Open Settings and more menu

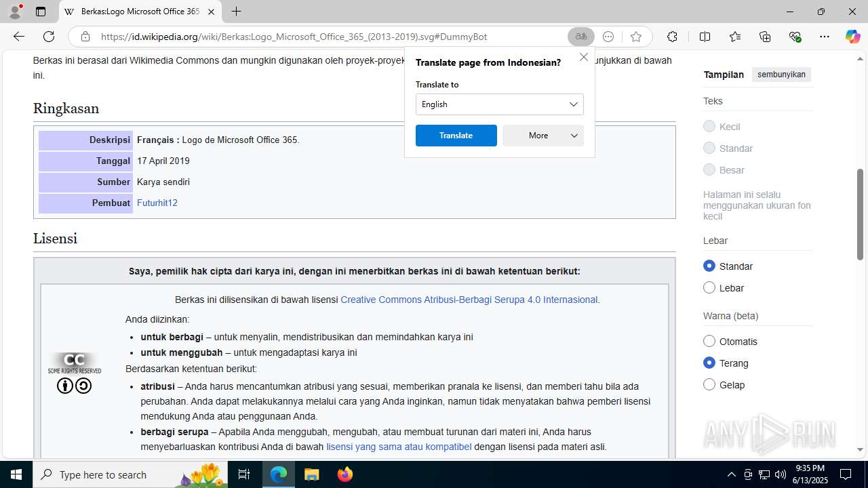click(825, 37)
